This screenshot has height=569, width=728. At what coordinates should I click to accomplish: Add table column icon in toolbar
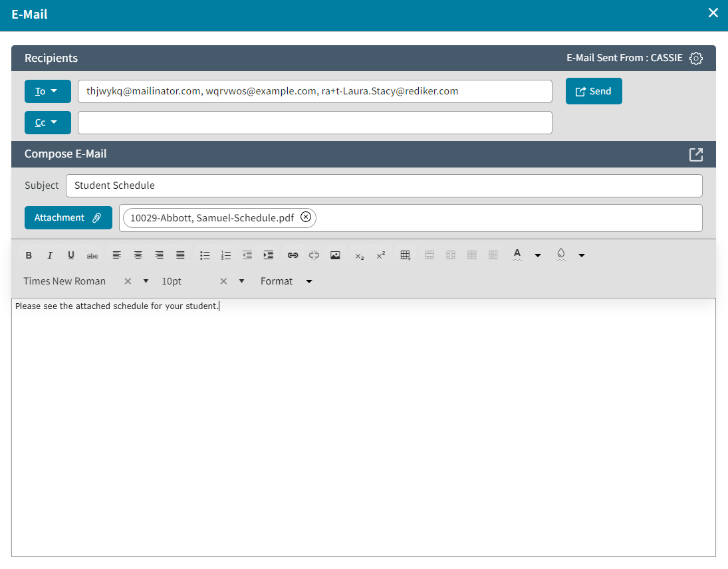(x=451, y=255)
